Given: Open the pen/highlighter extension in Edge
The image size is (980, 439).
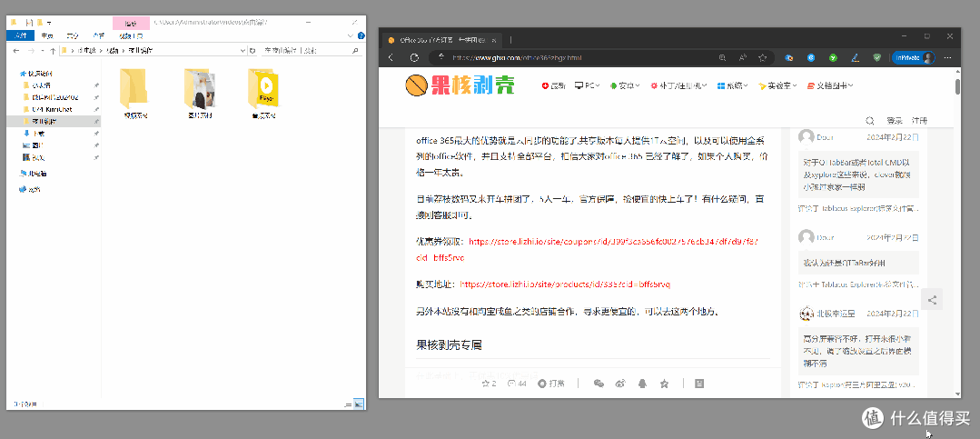Looking at the screenshot, I should (x=855, y=57).
